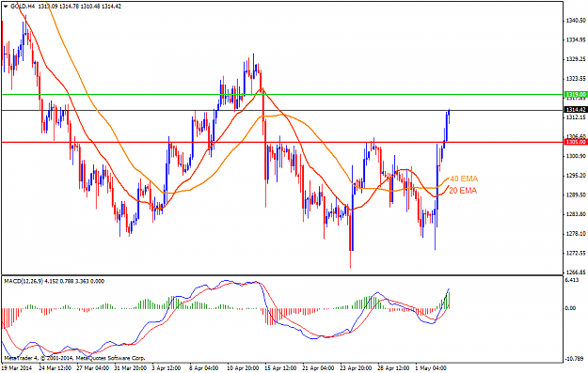Click the 1266.85 price scale label
Screen dimensions: 588x373
(x=576, y=272)
